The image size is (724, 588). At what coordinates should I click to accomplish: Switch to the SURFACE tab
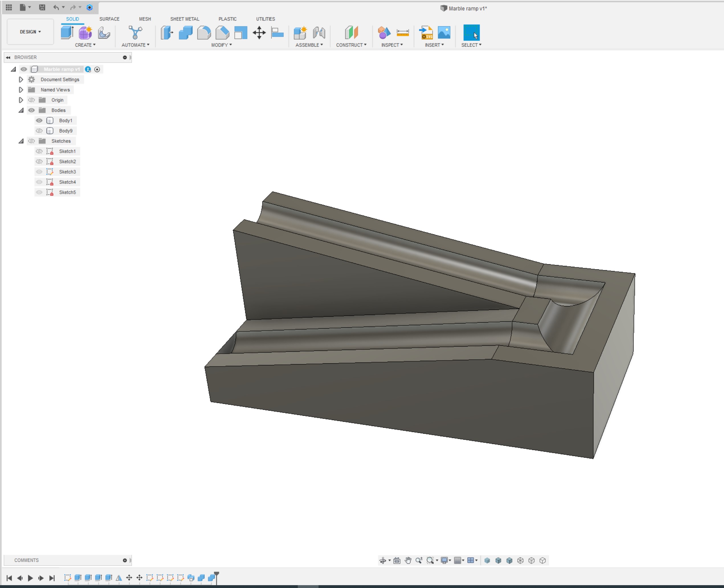click(109, 19)
